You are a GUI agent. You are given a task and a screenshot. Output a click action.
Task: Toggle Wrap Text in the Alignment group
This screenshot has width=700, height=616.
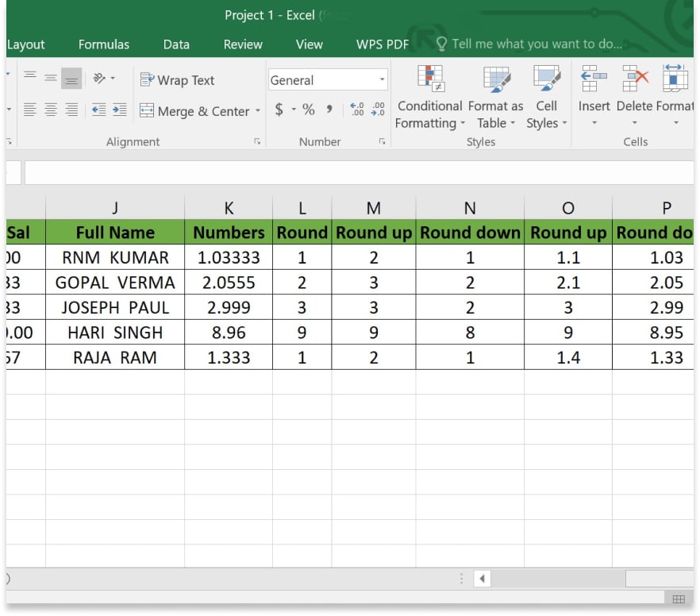[177, 80]
